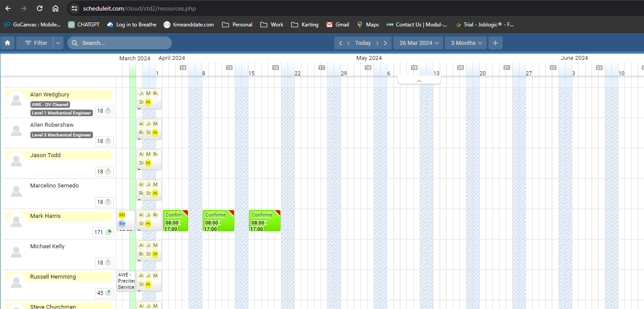Viewport: 644px width, 309px height.
Task: Click the leftmost back arrow beside Today
Action: point(341,43)
